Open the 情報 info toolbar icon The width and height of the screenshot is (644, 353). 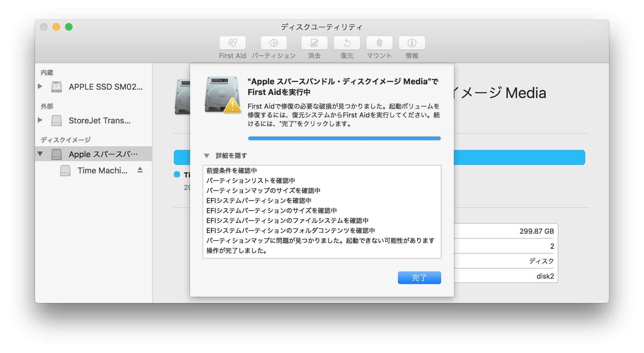412,43
